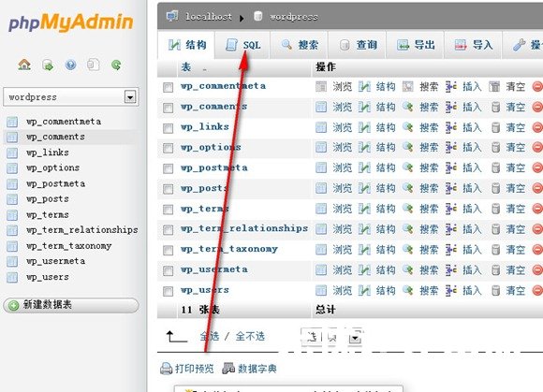This screenshot has height=392, width=543.
Task: Click the insert icon for wp_links
Action: click(451, 127)
